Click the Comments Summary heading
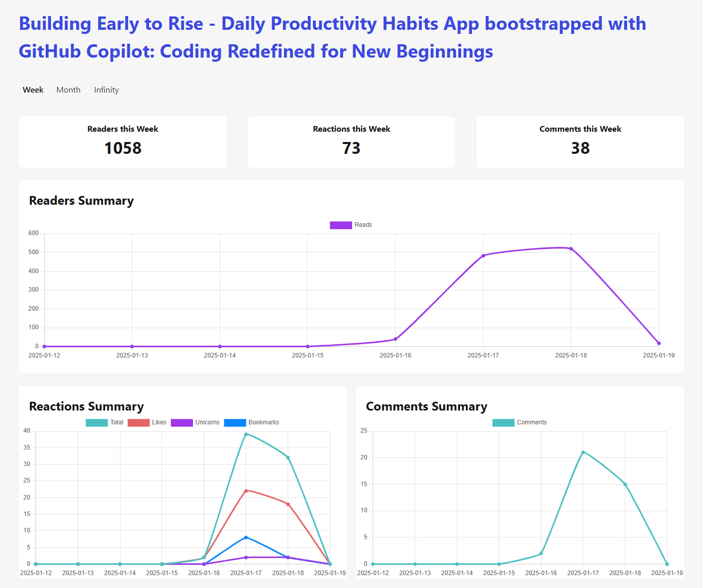The height and width of the screenshot is (588, 703). point(427,406)
